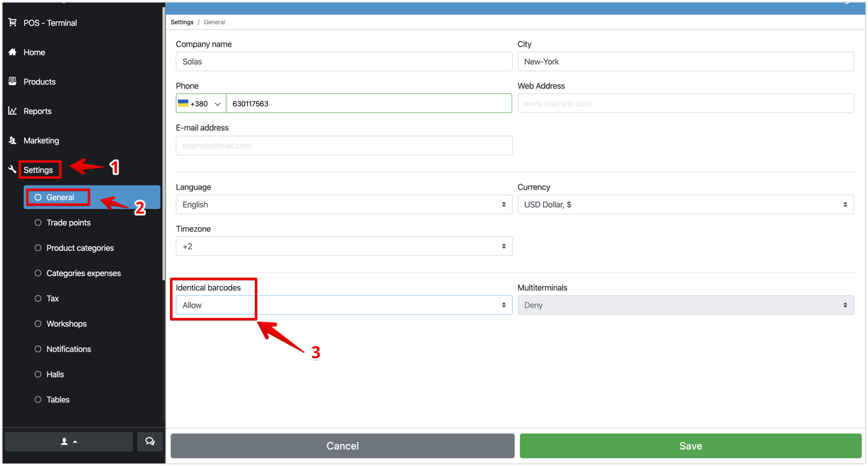Viewport: 868px width, 466px height.
Task: Open the chat bubble icon
Action: (x=150, y=441)
